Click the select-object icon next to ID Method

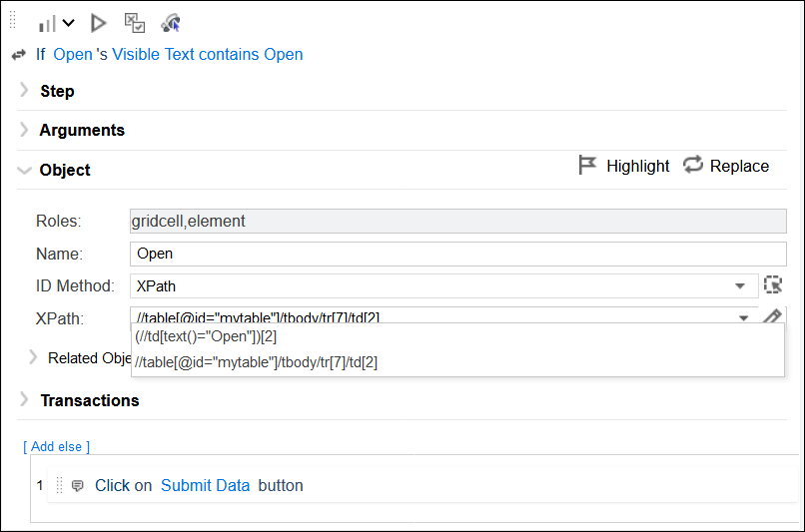tap(772, 285)
